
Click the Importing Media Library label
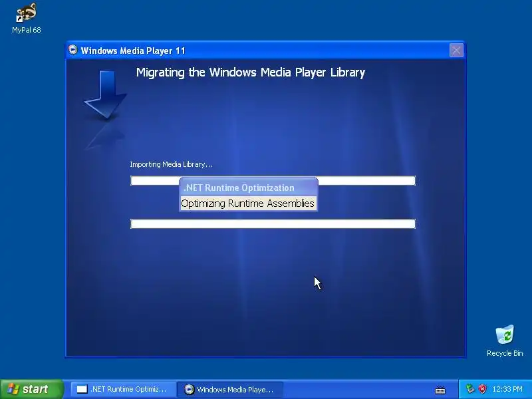pos(171,164)
